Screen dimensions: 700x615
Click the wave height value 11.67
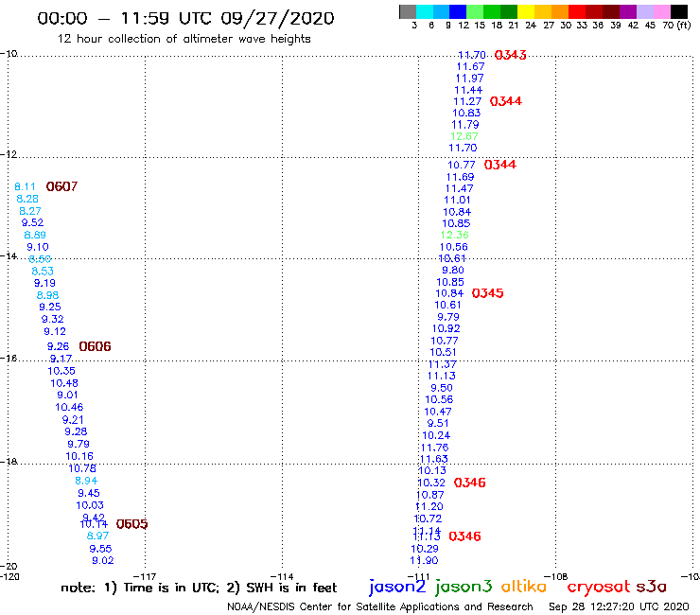[x=470, y=66]
